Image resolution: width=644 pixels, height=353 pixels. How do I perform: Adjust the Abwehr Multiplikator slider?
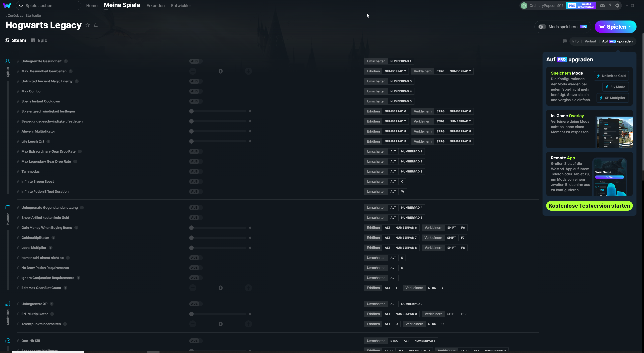coord(218,132)
